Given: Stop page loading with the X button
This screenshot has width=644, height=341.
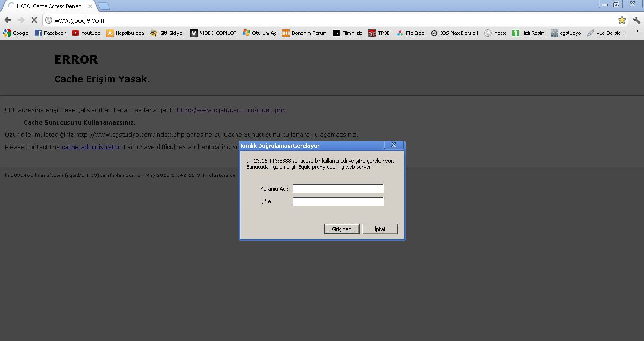Looking at the screenshot, I should pyautogui.click(x=34, y=20).
